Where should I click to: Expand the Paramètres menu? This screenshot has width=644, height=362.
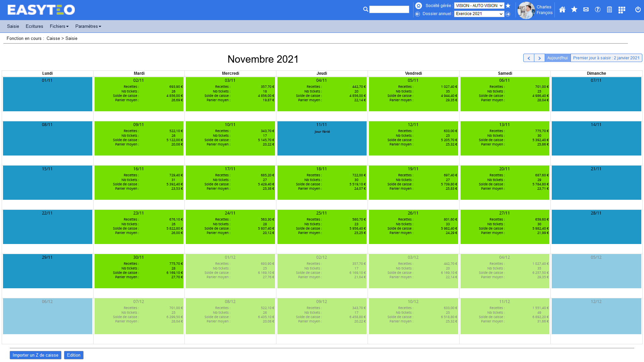point(88,26)
